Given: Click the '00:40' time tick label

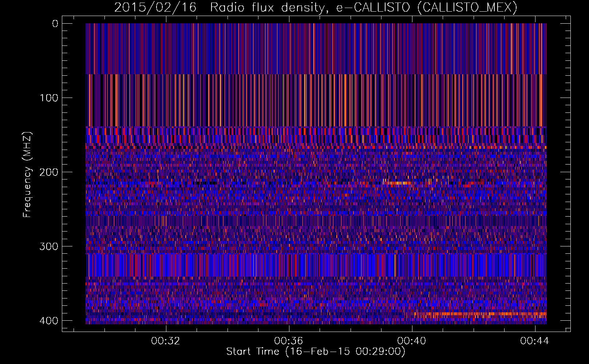Looking at the screenshot, I should click(412, 341).
